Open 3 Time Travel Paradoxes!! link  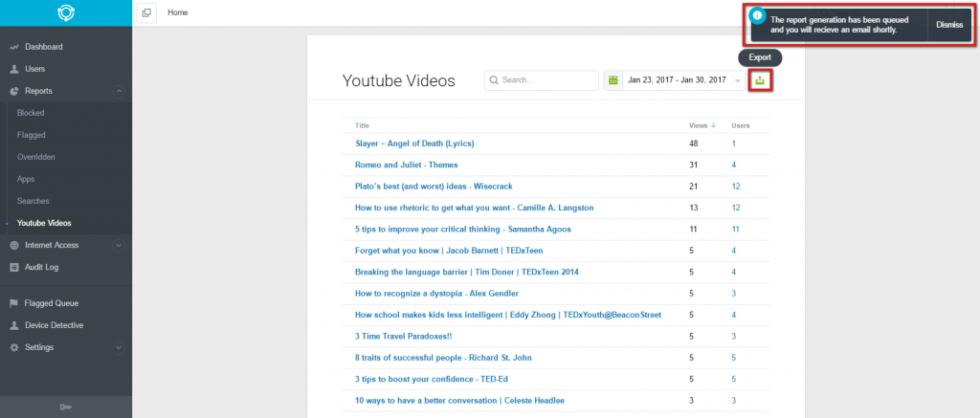[x=403, y=336]
